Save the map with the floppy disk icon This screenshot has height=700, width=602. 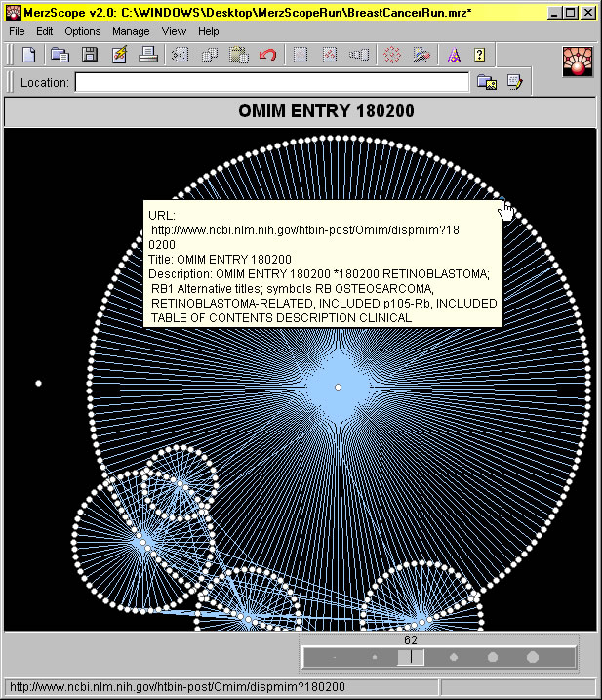click(89, 55)
